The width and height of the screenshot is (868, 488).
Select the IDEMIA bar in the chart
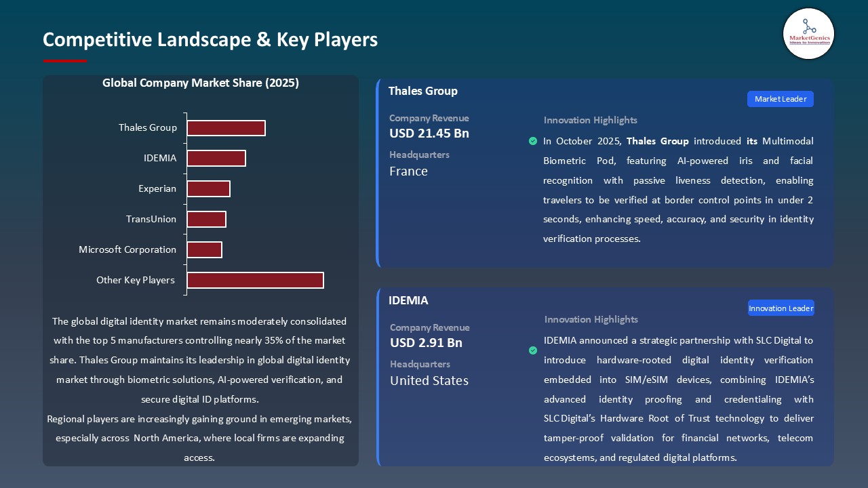point(216,158)
